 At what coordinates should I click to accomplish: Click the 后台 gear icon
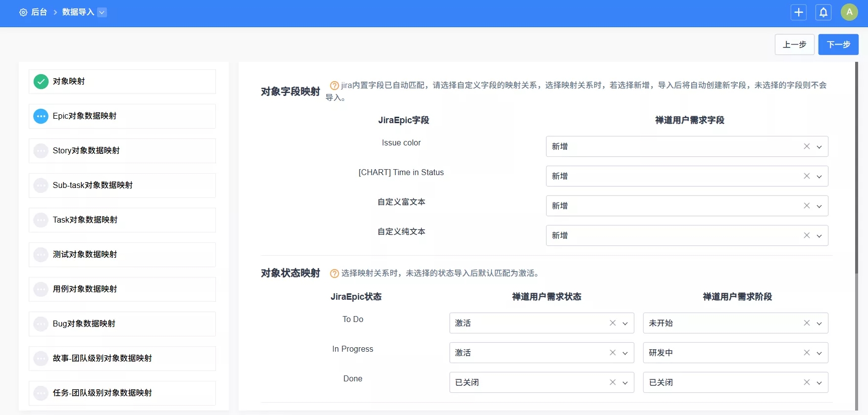click(23, 12)
